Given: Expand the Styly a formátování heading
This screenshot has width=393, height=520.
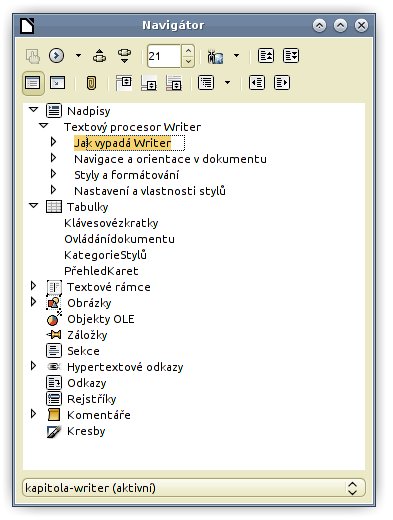Looking at the screenshot, I should [53, 173].
